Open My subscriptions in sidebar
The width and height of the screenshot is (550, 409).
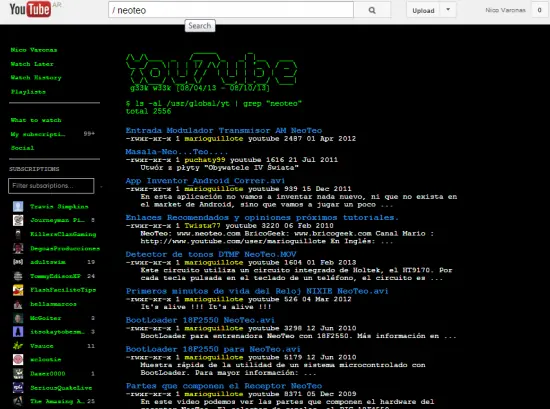(38, 134)
